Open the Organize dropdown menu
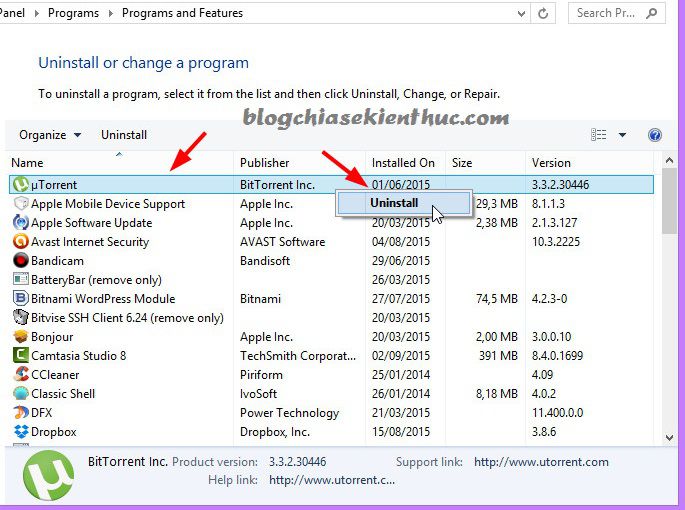685x510 pixels. click(x=50, y=135)
